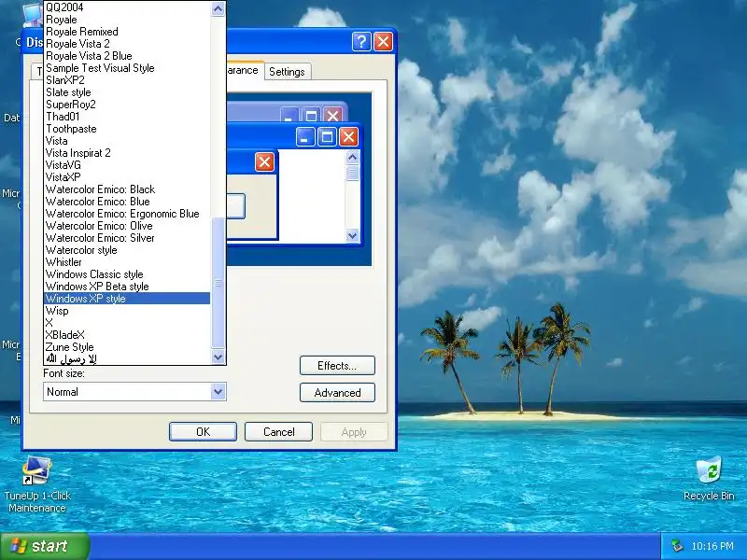Select Vista Inspirat 2 style

pyautogui.click(x=127, y=153)
